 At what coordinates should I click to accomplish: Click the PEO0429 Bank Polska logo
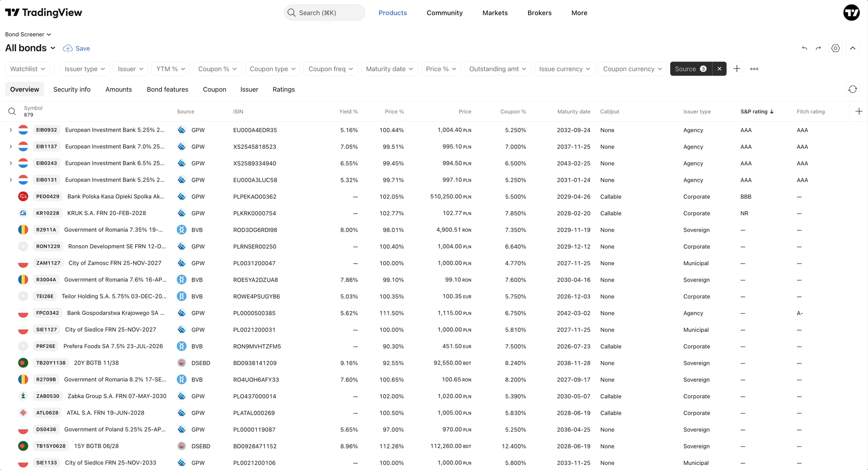[23, 197]
